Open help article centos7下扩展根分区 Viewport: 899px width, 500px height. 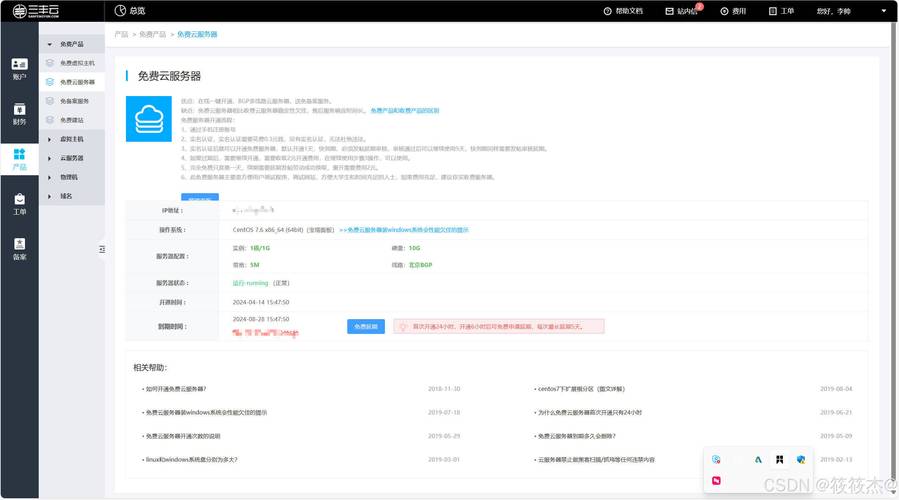[x=580, y=389]
